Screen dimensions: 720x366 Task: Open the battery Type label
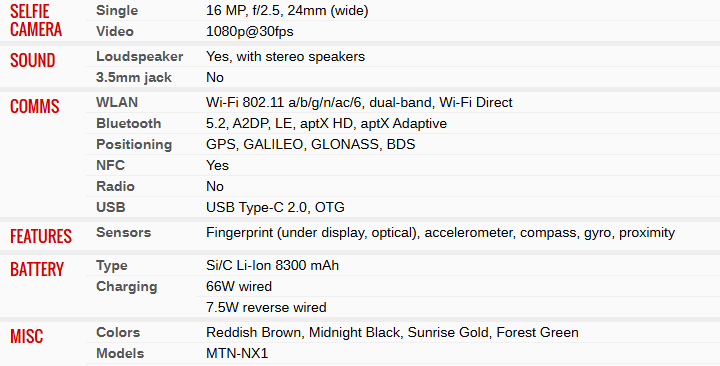point(112,265)
